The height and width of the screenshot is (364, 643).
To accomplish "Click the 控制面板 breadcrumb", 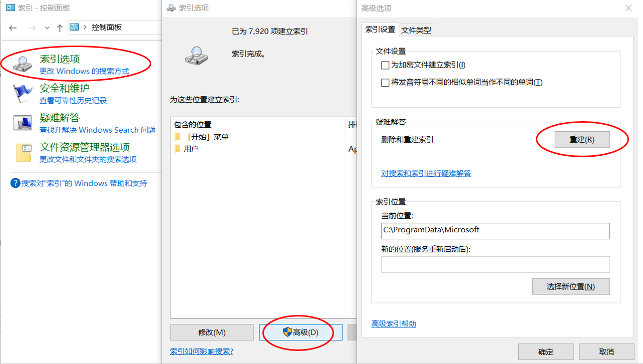I will 107,28.
